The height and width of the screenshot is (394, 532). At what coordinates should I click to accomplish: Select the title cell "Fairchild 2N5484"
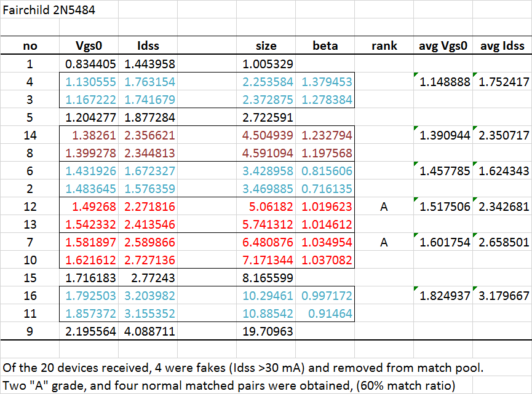click(60, 9)
